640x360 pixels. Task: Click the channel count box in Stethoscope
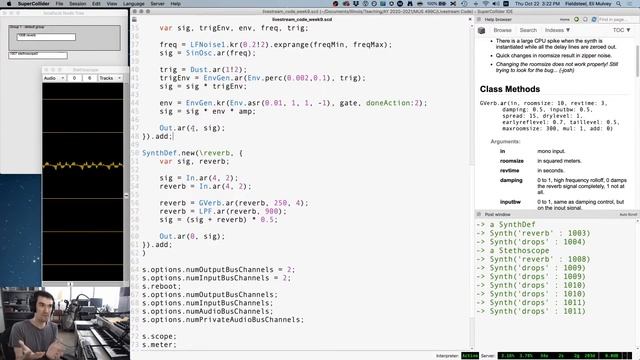[89, 78]
